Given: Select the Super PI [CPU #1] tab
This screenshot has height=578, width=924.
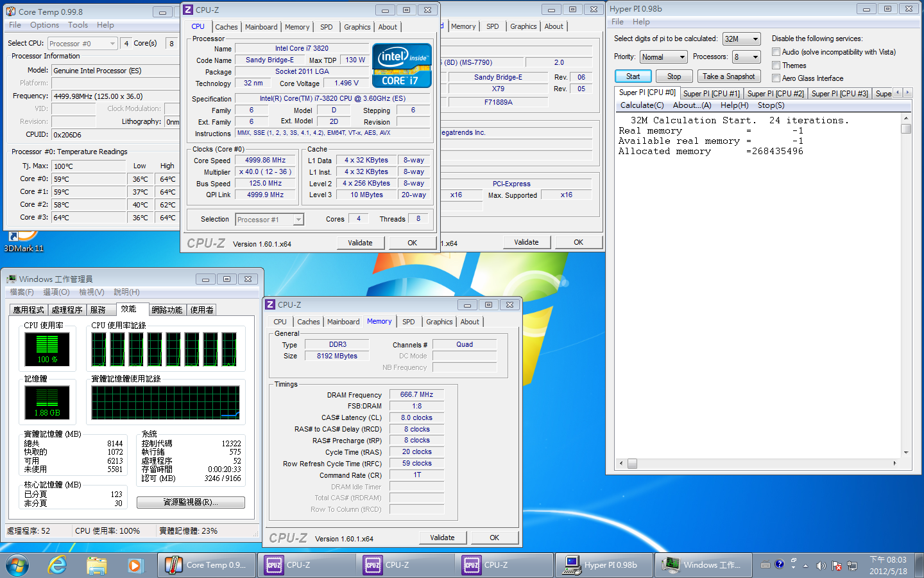Looking at the screenshot, I should click(711, 94).
